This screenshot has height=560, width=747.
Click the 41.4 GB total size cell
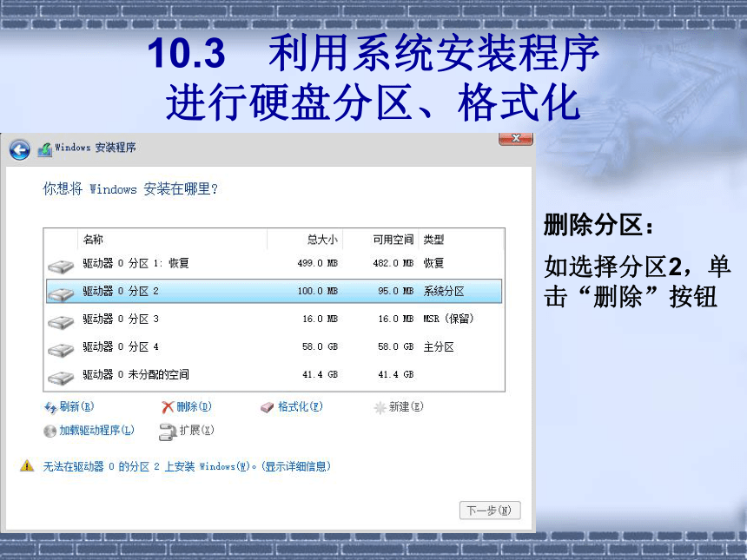tap(320, 375)
